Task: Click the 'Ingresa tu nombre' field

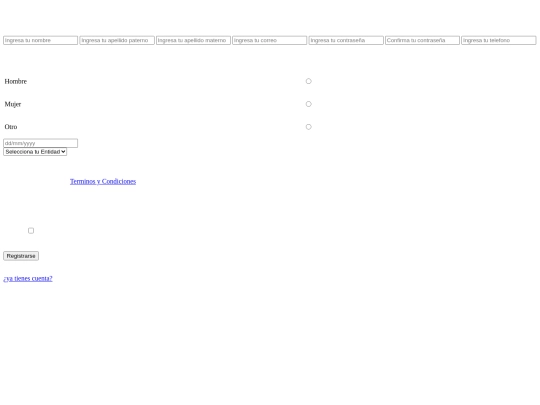Action: pos(41,40)
